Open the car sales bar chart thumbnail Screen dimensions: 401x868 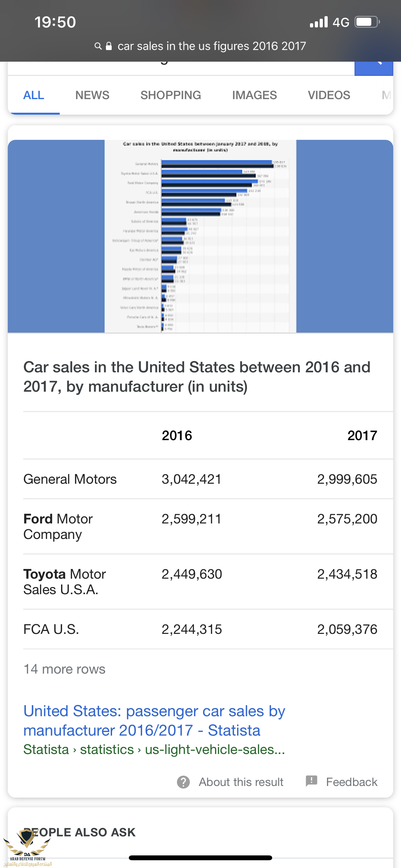(x=200, y=236)
